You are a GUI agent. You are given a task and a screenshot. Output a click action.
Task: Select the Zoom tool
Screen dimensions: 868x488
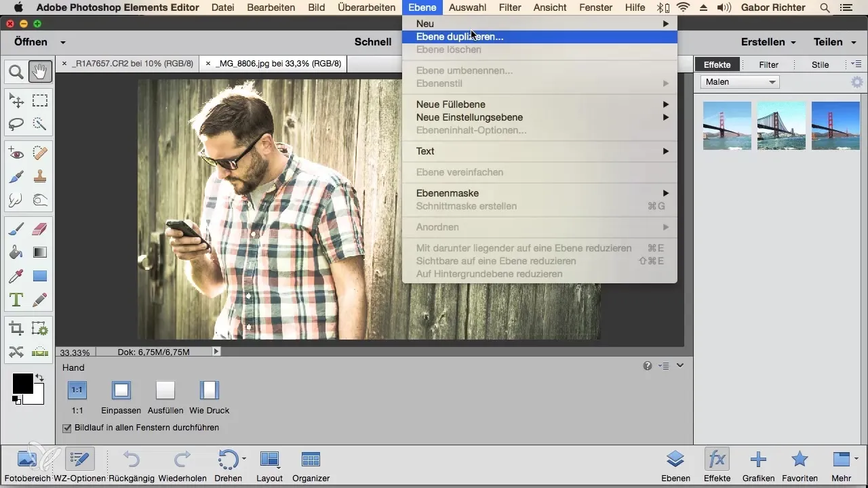[x=16, y=71]
